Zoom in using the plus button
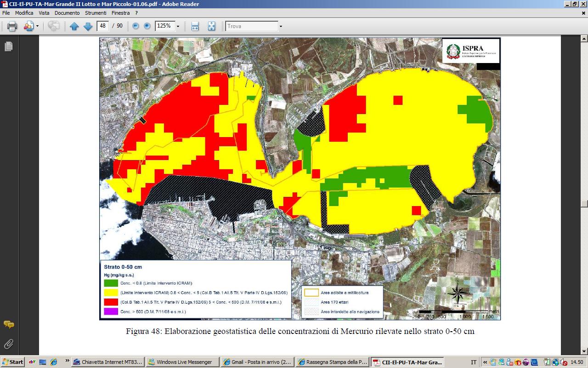 tap(147, 26)
